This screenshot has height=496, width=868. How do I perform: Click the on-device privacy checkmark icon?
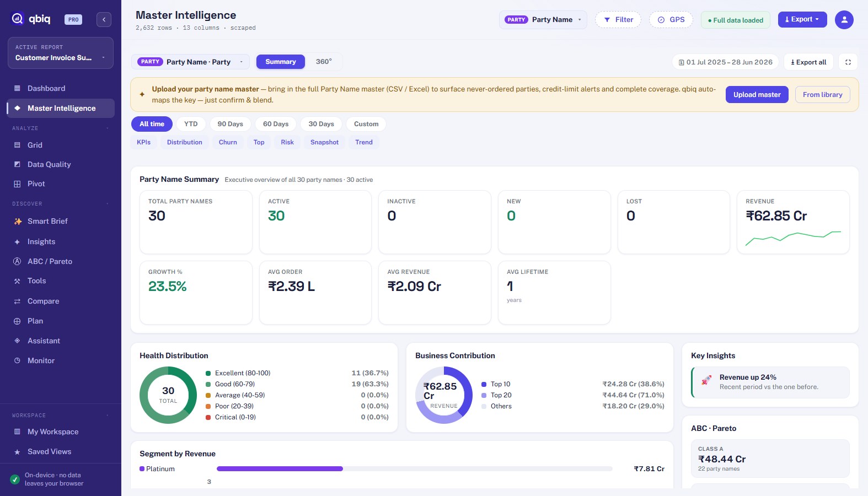pyautogui.click(x=15, y=479)
